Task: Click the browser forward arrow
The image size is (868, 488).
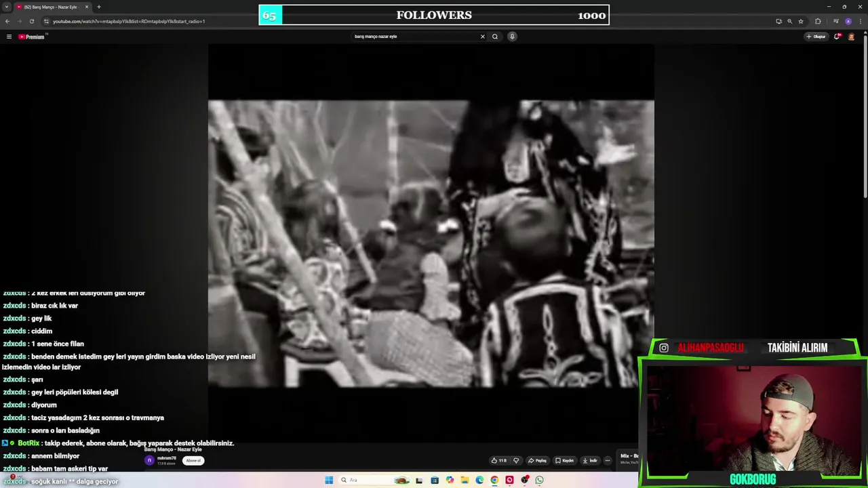Action: coord(19,21)
